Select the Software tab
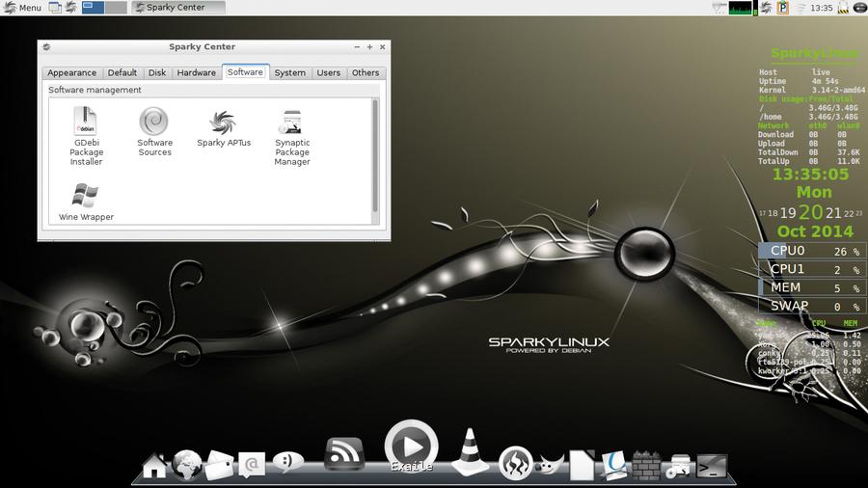The image size is (868, 488). [x=245, y=72]
